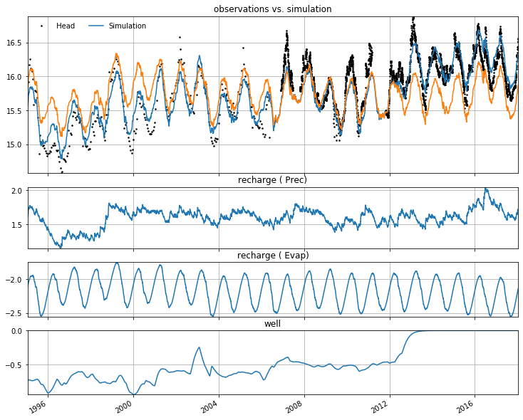Click the blue line sample beside Simulation
523x420 pixels.
pyautogui.click(x=97, y=26)
